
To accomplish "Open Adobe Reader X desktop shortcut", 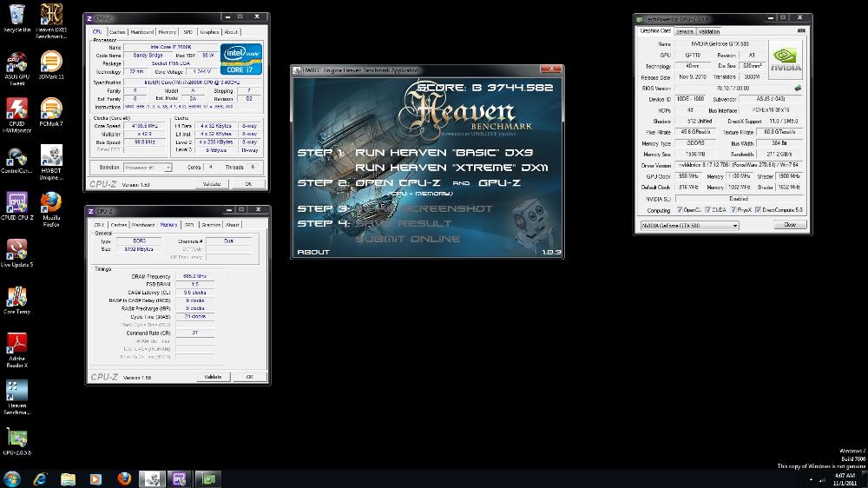I will click(16, 350).
